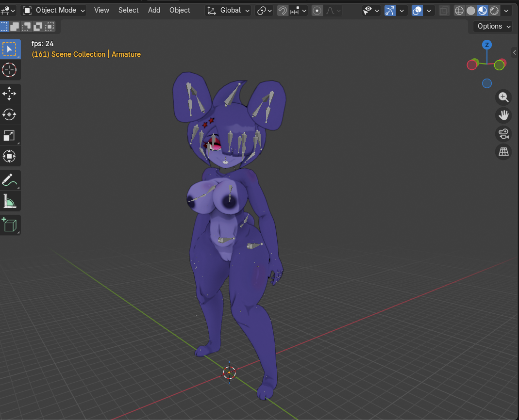The image size is (519, 420).
Task: Click the 3D cursor on the grid
Action: coord(229,372)
